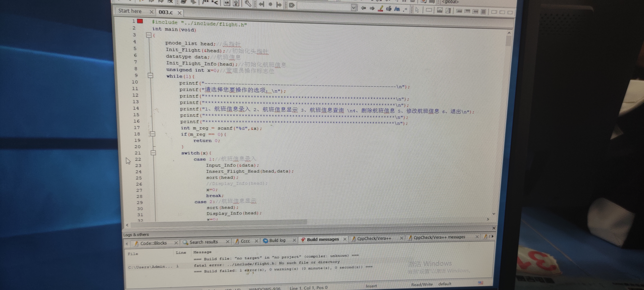Close the Code::Blocks log tab

click(x=176, y=243)
